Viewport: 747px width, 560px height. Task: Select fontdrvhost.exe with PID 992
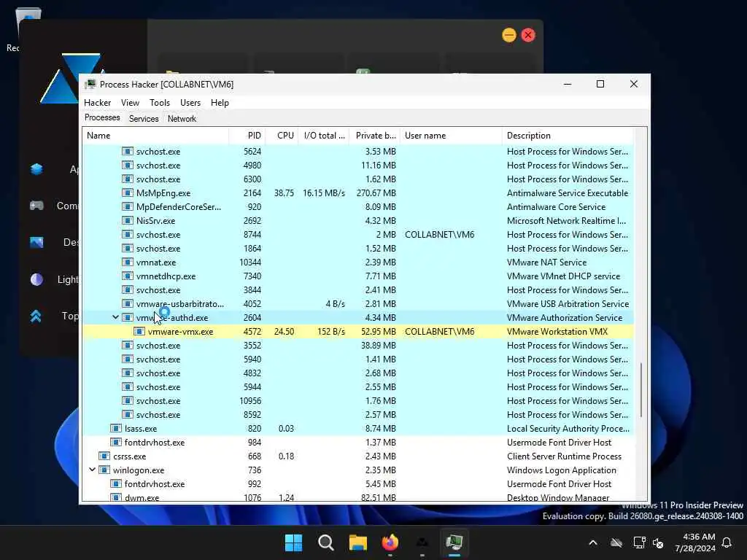click(357, 483)
